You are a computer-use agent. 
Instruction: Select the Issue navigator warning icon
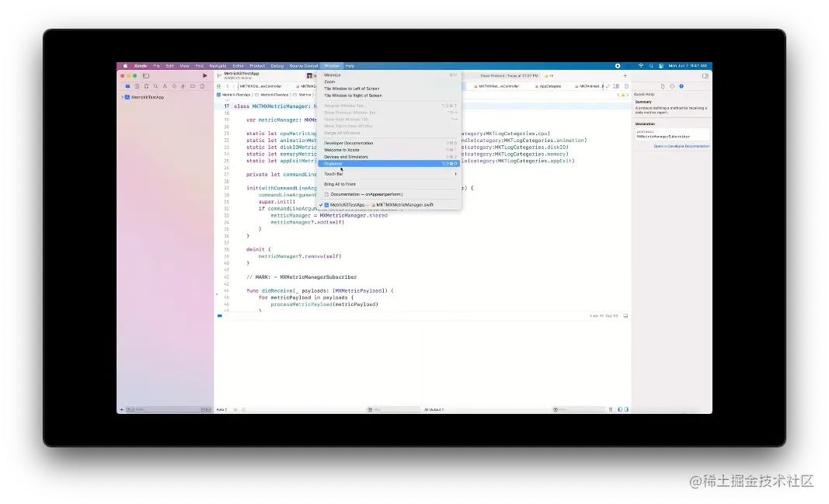point(165,86)
